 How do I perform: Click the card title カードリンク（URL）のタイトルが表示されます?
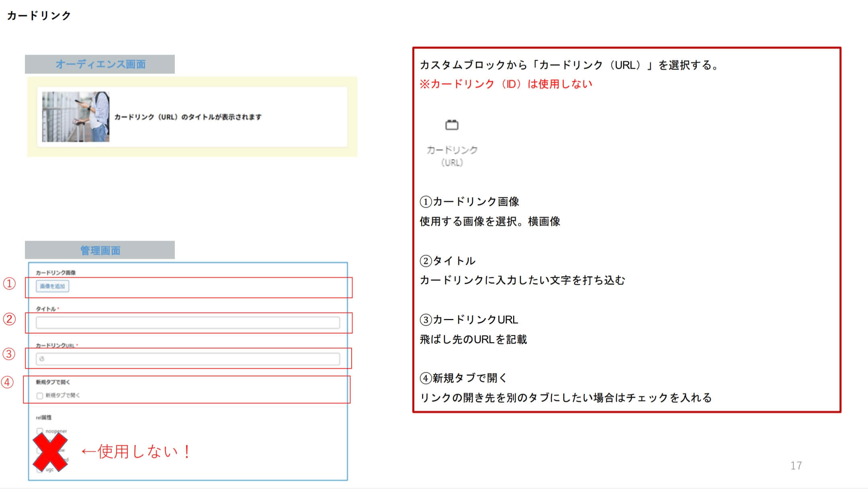pyautogui.click(x=188, y=117)
